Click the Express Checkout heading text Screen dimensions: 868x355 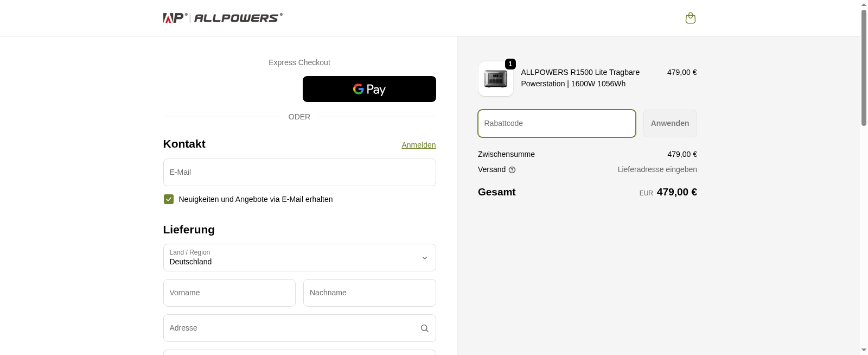tap(299, 62)
